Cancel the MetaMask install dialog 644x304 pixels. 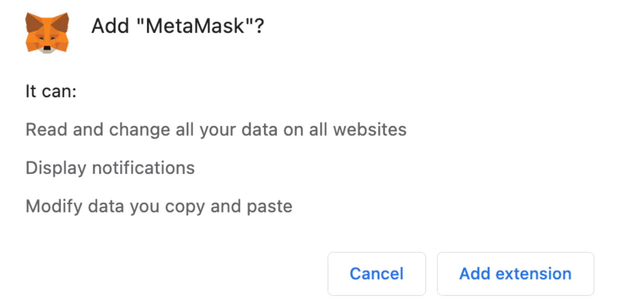tap(376, 274)
